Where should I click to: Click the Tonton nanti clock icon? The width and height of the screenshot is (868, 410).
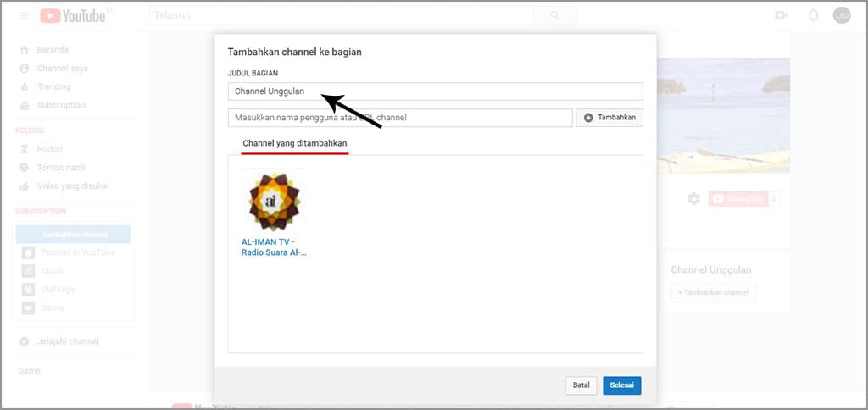point(25,168)
